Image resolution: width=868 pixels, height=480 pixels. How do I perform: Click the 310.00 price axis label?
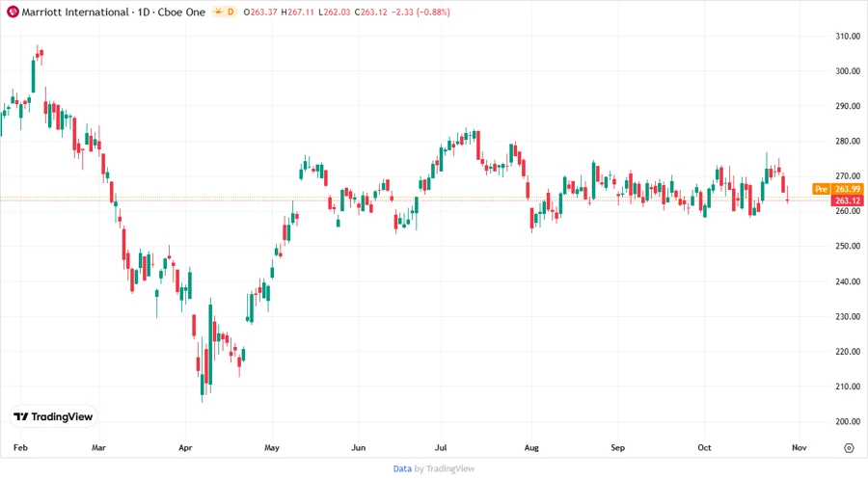848,36
